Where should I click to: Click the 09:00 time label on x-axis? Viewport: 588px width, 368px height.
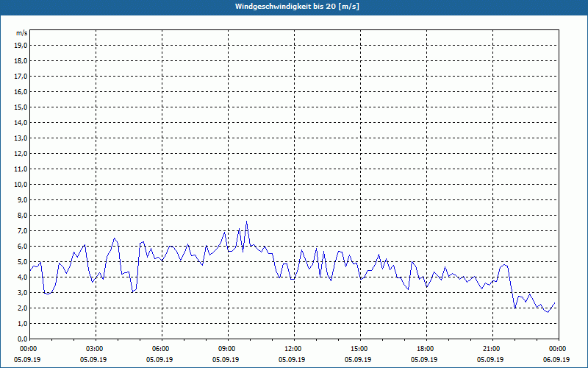tap(229, 349)
